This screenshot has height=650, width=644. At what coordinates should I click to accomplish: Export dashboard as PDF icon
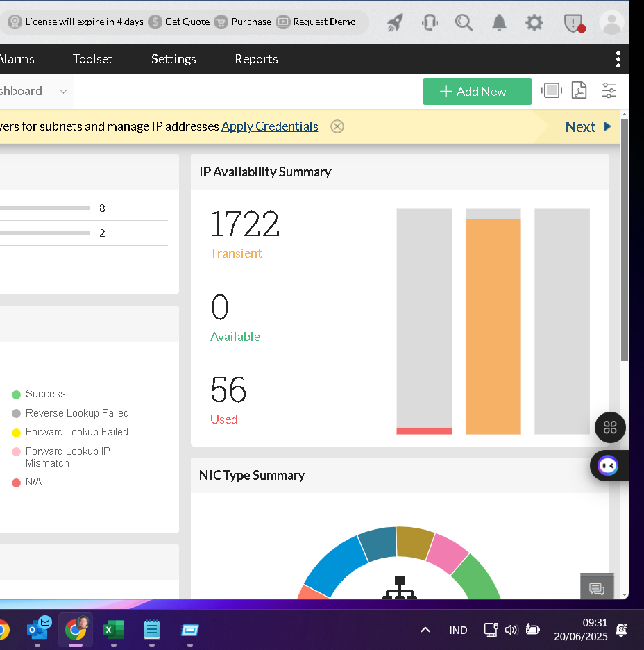click(579, 91)
